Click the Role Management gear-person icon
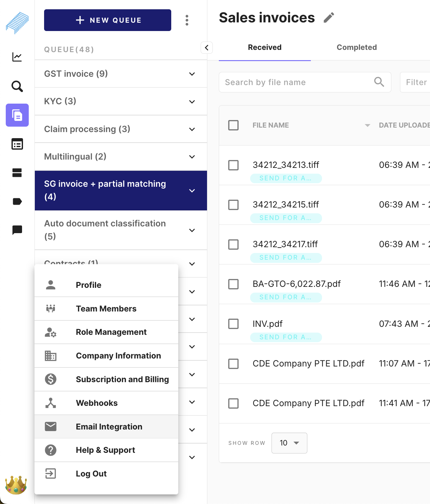This screenshot has height=504, width=430. 50,332
